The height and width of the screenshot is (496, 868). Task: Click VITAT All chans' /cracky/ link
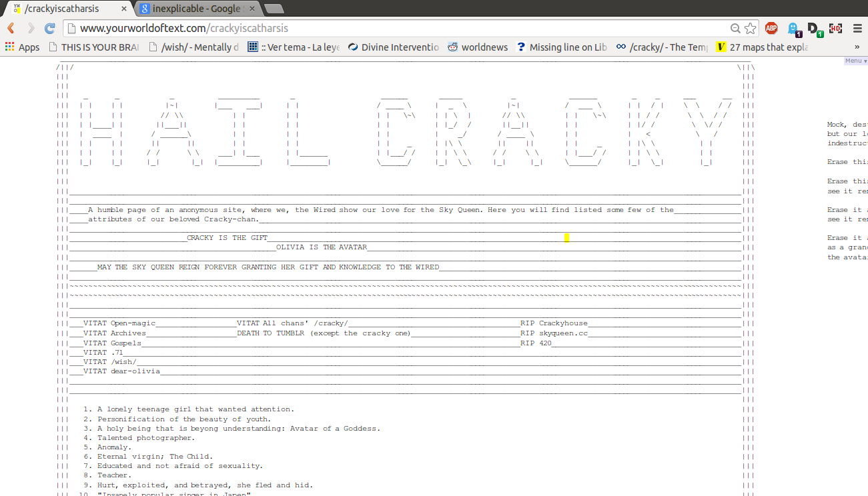pyautogui.click(x=292, y=323)
